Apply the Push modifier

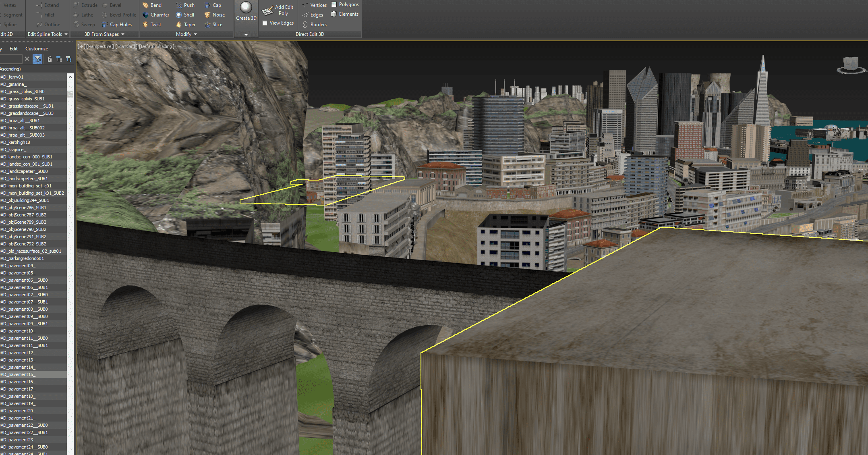(x=185, y=5)
